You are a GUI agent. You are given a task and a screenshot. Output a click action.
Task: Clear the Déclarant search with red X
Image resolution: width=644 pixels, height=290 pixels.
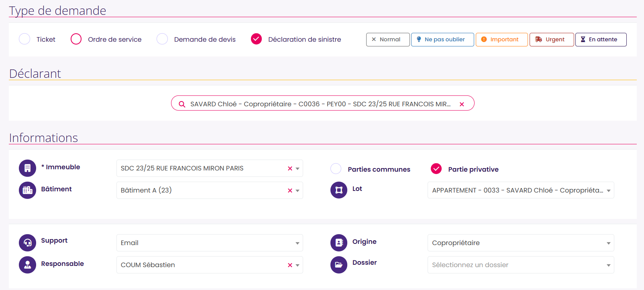462,104
